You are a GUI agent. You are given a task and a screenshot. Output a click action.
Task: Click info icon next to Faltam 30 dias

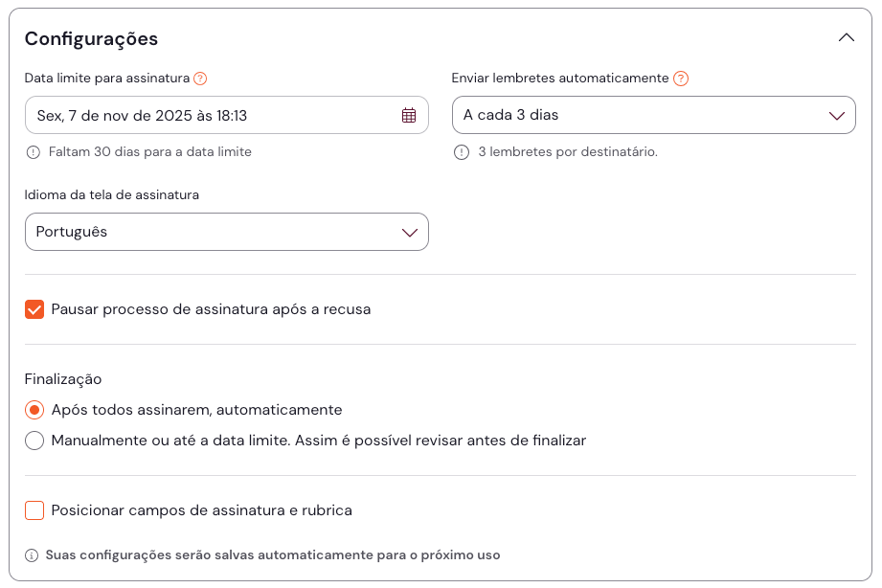(x=34, y=152)
